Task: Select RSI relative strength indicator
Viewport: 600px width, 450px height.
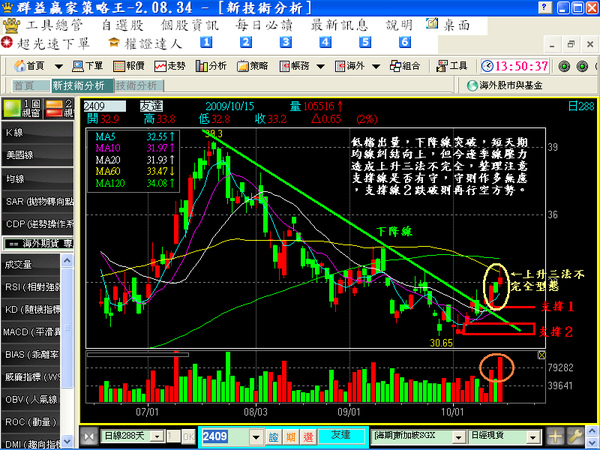Action: coord(31,287)
